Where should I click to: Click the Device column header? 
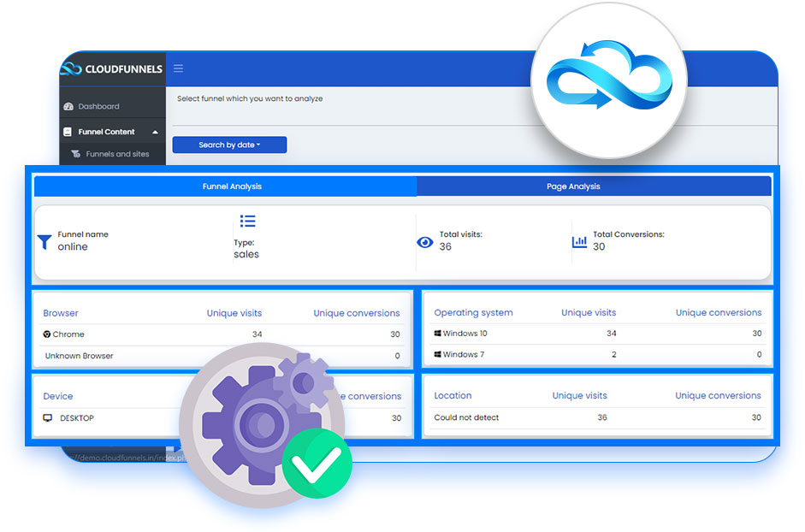pos(58,396)
